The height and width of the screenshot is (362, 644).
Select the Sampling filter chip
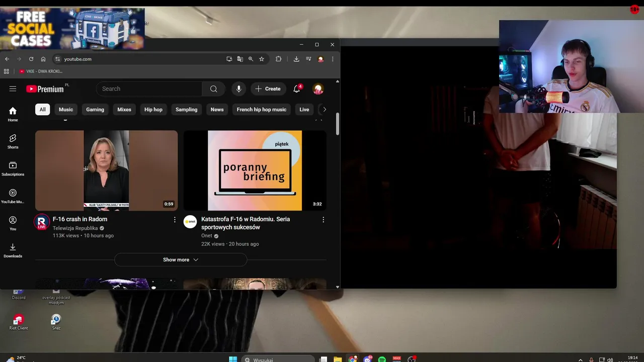[x=186, y=109]
